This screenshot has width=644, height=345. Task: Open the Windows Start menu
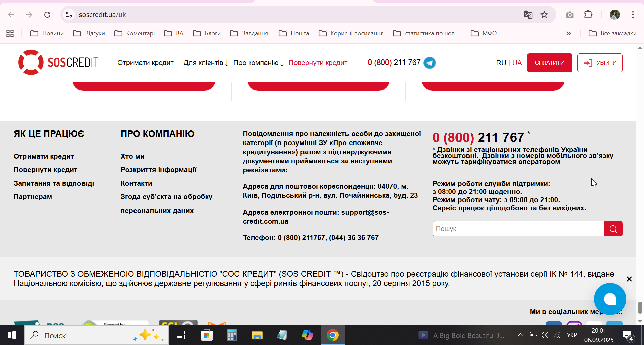(x=12, y=335)
